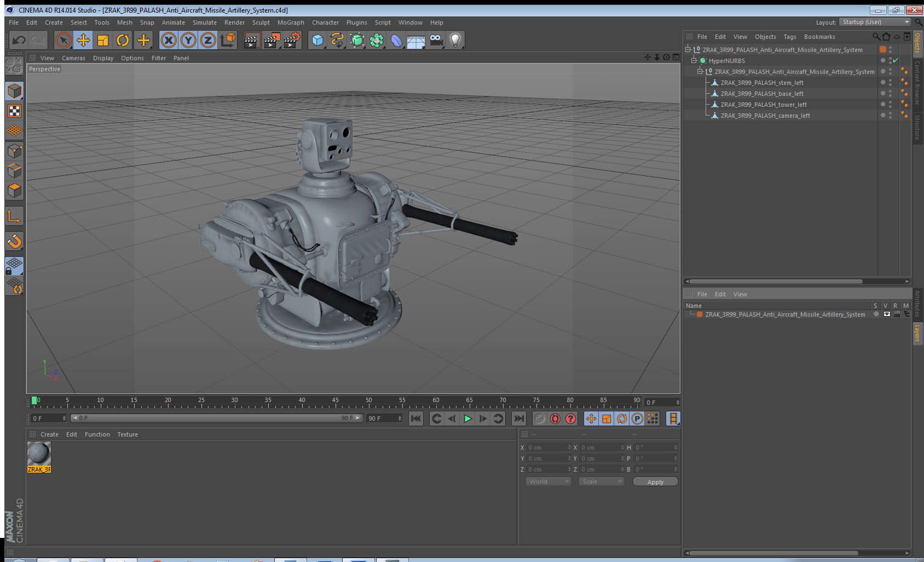Viewport: 924px width, 562px height.
Task: Render to Picture Viewer
Action: (x=272, y=40)
